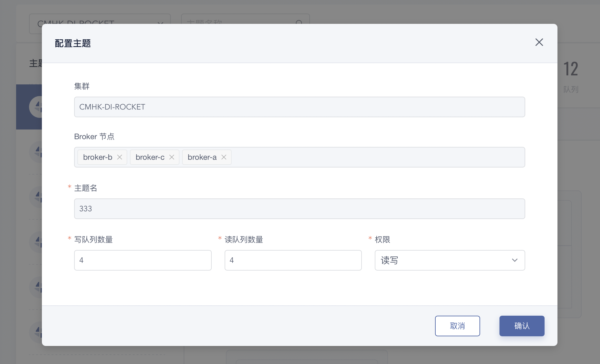Click the 写队列数量 label
This screenshot has width=600, height=364.
click(x=93, y=240)
